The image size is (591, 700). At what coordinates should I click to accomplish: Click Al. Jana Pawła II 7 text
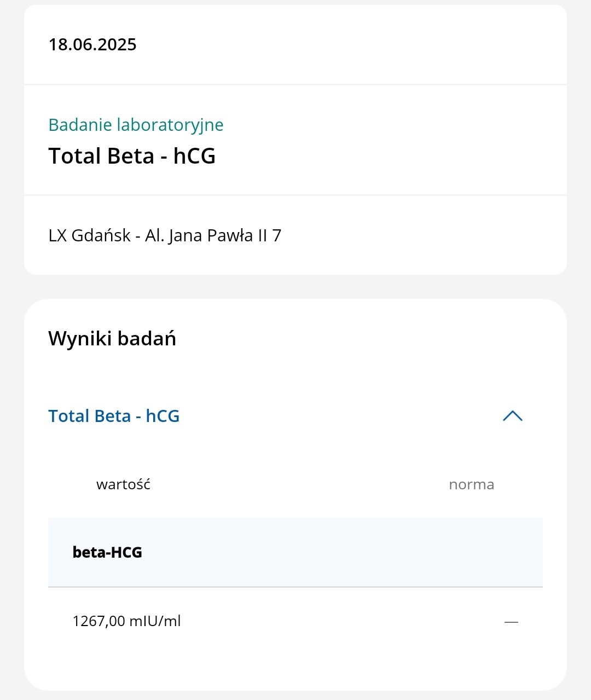pos(213,235)
